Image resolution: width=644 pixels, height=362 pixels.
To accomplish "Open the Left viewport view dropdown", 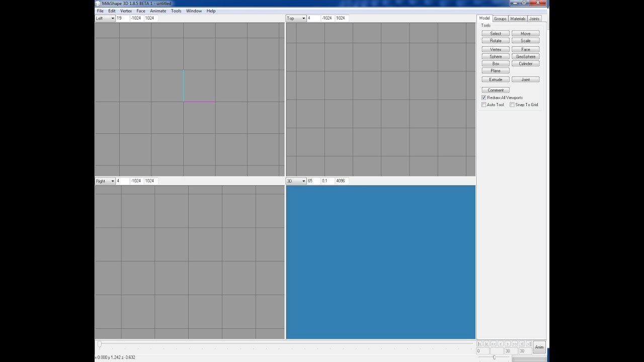I will pyautogui.click(x=105, y=18).
